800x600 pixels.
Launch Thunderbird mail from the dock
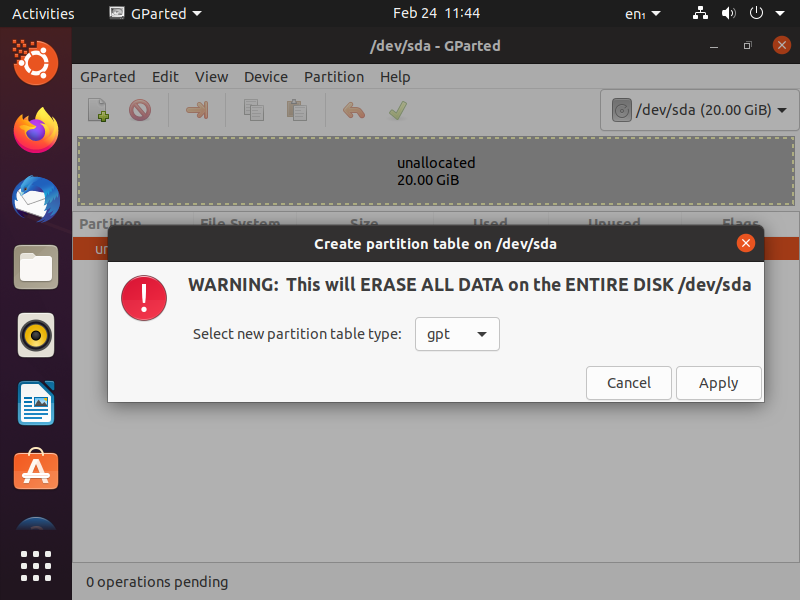coord(36,199)
